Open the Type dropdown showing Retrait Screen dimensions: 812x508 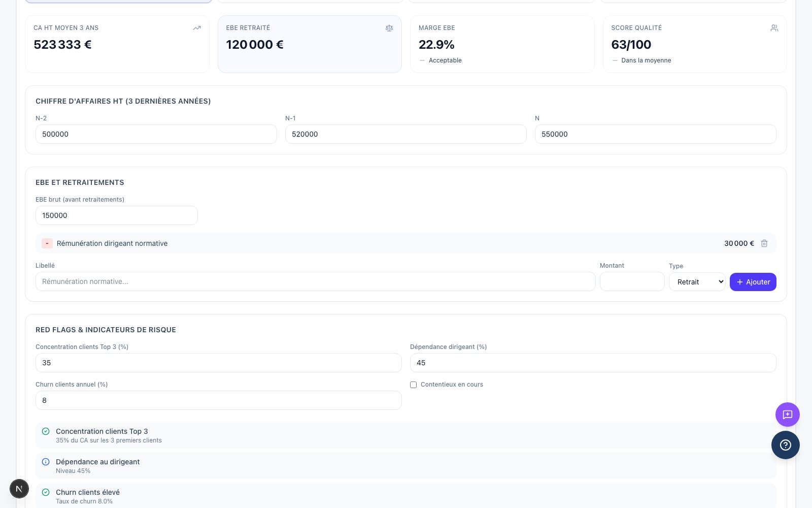(x=697, y=282)
